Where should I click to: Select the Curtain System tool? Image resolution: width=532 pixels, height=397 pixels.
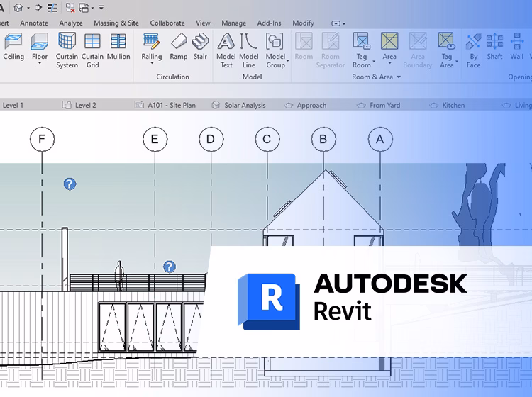click(67, 48)
